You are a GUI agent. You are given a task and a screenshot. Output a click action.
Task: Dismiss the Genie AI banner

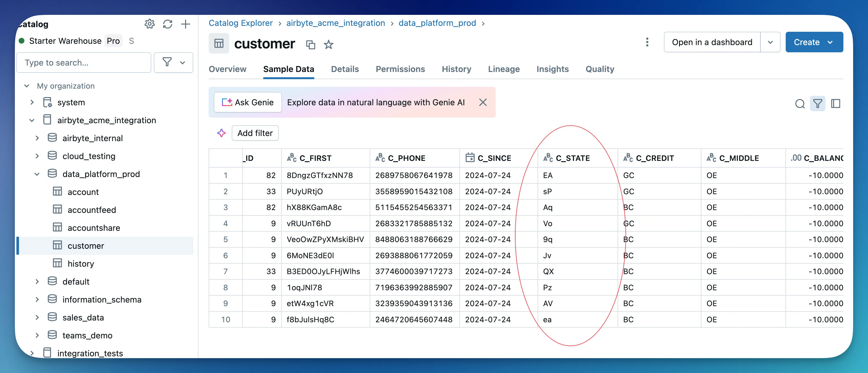click(x=483, y=102)
